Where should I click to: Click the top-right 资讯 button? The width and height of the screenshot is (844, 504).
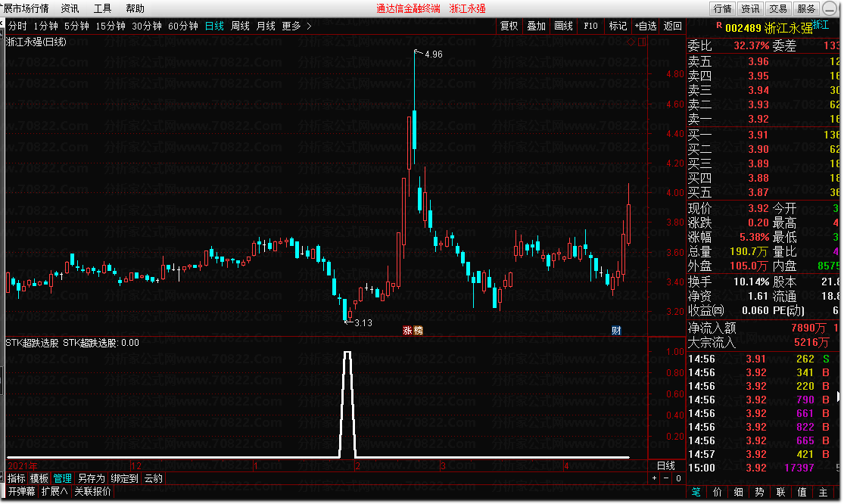click(x=750, y=8)
